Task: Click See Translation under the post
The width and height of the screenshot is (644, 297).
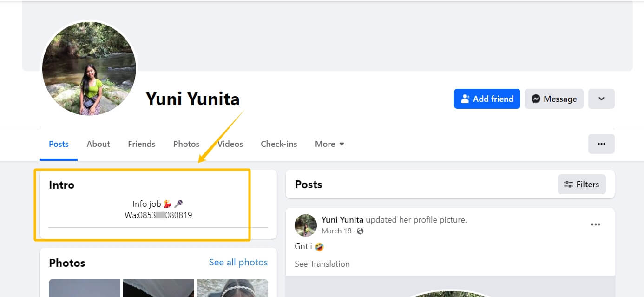Action: (x=322, y=264)
